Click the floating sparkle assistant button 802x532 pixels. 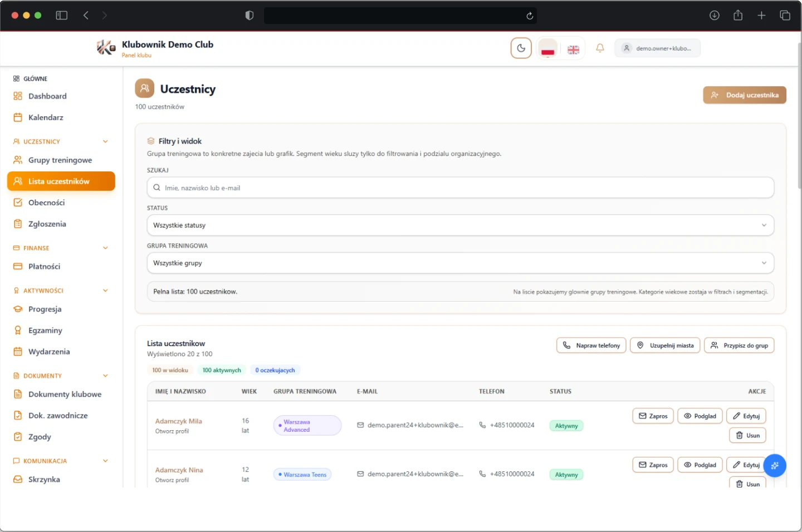tap(774, 466)
